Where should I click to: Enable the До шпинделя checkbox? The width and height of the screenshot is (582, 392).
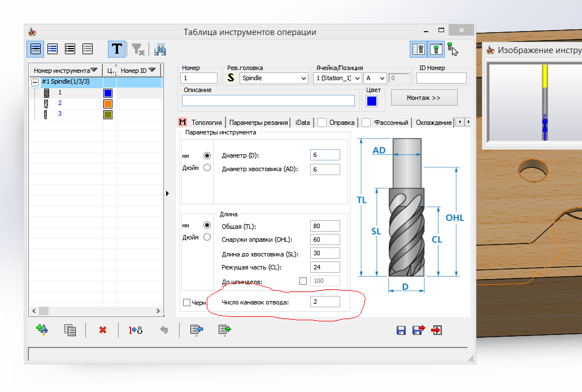(x=303, y=281)
